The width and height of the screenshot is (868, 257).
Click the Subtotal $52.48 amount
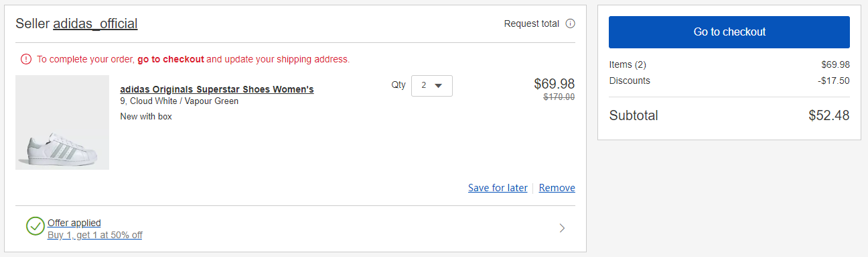click(829, 115)
